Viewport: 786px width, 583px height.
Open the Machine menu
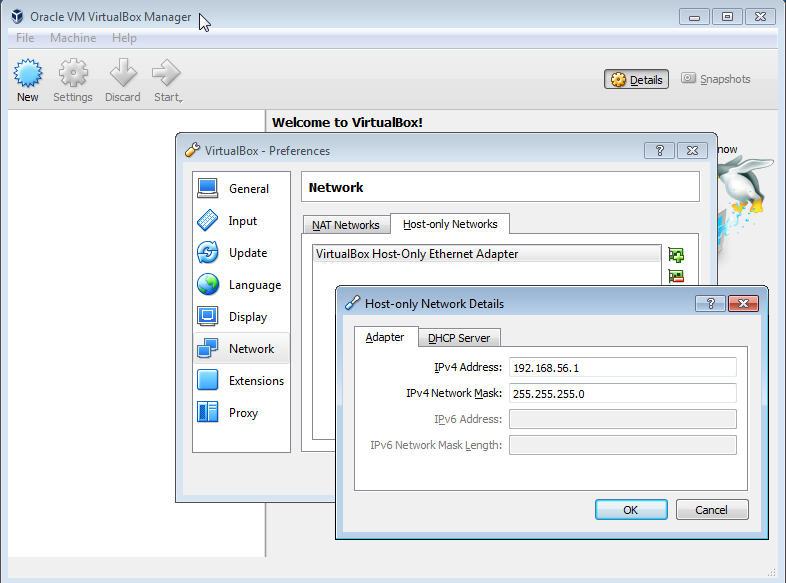pyautogui.click(x=73, y=38)
